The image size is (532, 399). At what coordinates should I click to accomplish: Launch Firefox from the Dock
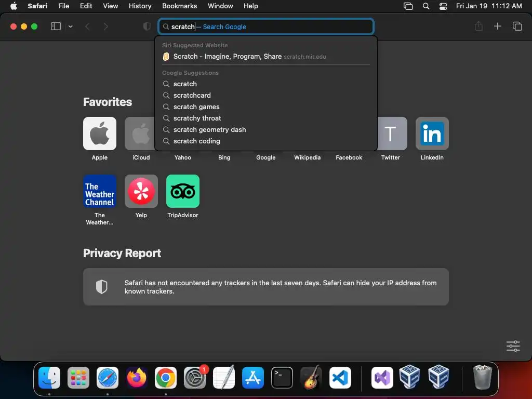137,378
